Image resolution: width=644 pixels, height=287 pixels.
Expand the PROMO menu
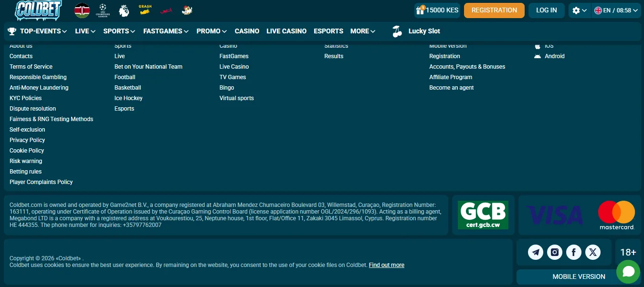(211, 31)
